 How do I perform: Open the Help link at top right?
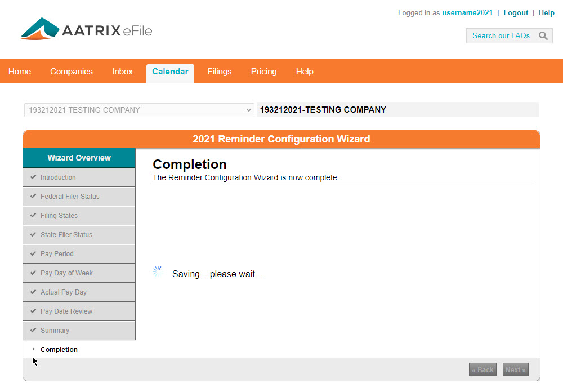(x=546, y=13)
